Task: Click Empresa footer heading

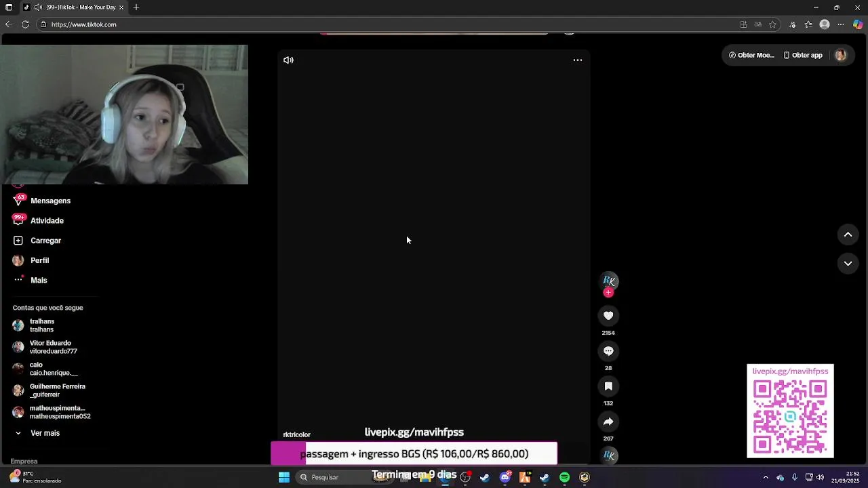Action: pos(24,461)
